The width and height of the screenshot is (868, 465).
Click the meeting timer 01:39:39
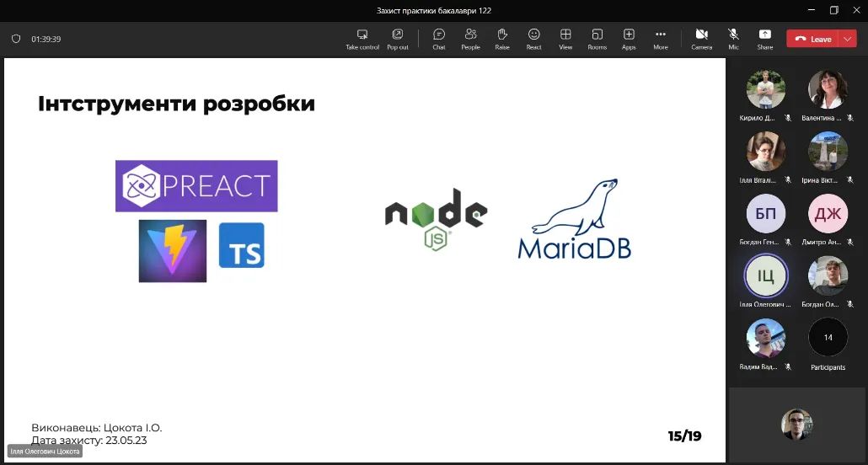46,40
